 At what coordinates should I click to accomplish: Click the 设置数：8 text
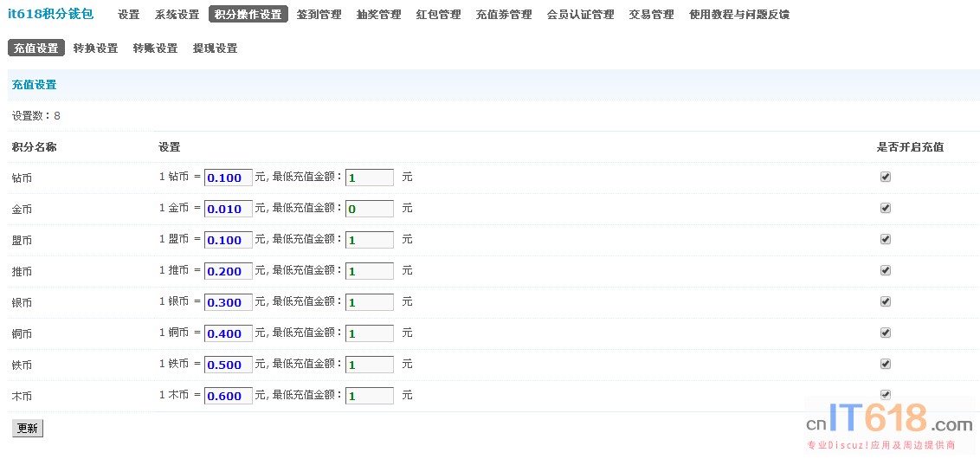tap(36, 116)
